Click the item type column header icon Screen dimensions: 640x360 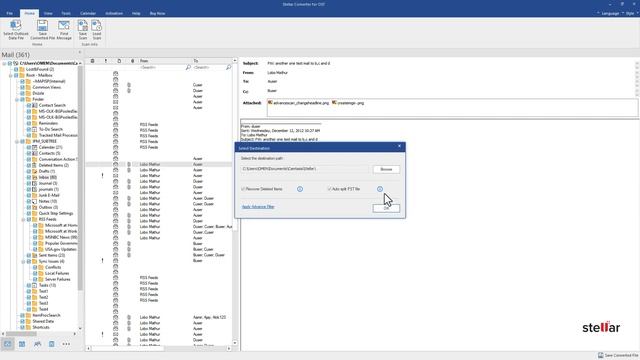click(x=119, y=61)
